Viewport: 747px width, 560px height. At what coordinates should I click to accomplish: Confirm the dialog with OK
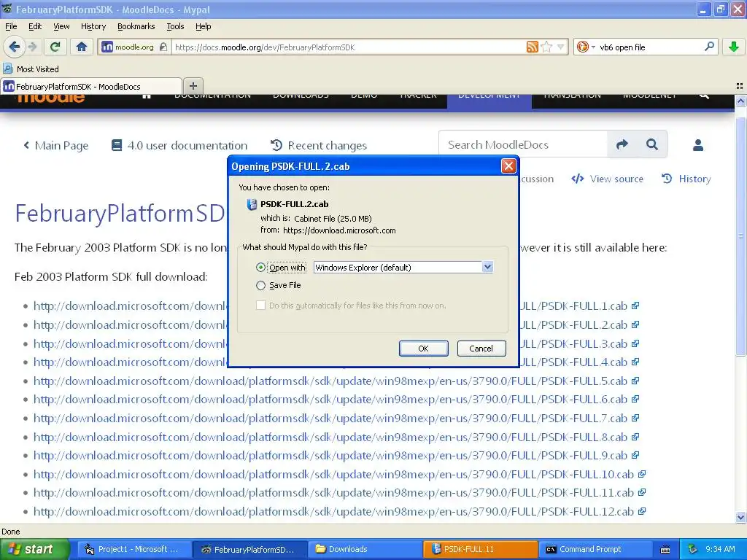pyautogui.click(x=423, y=348)
